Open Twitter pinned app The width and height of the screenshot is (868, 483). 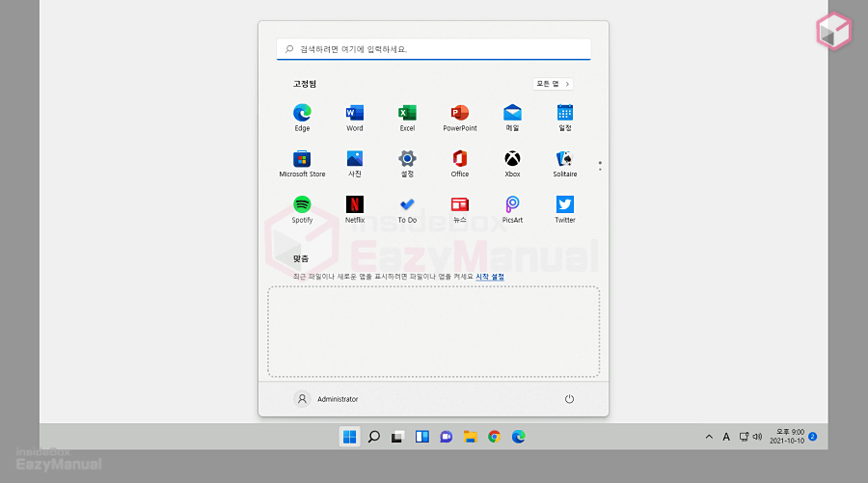(564, 209)
